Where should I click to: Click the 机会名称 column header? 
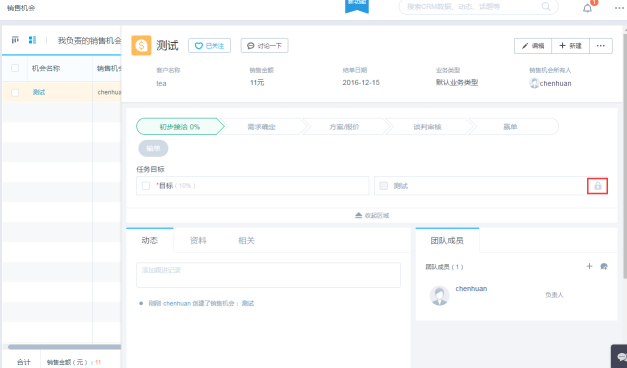pyautogui.click(x=46, y=68)
